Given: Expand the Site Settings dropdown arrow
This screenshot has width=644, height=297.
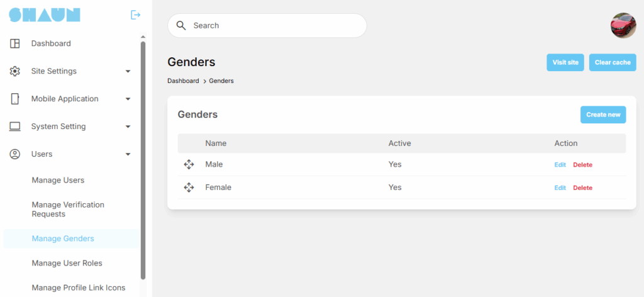Looking at the screenshot, I should (x=128, y=71).
